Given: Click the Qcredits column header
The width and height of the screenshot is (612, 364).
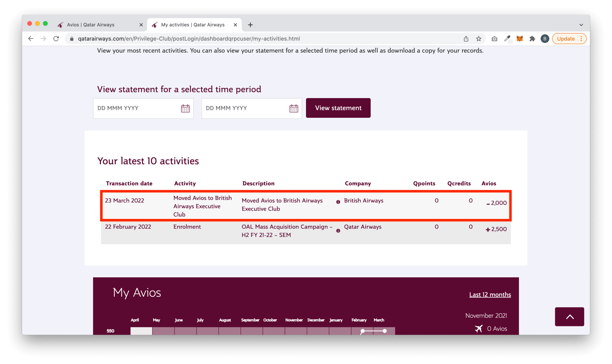Looking at the screenshot, I should tap(459, 183).
